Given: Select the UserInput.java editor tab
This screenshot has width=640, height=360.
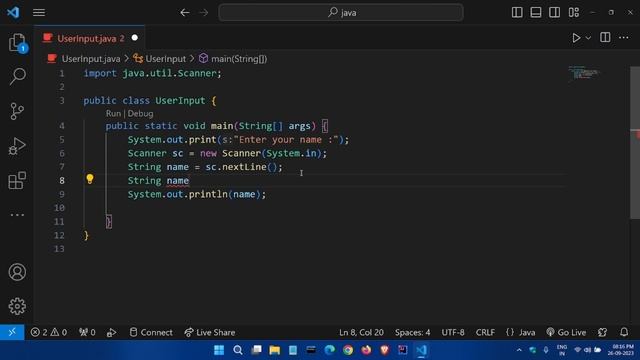Looking at the screenshot, I should click(90, 38).
